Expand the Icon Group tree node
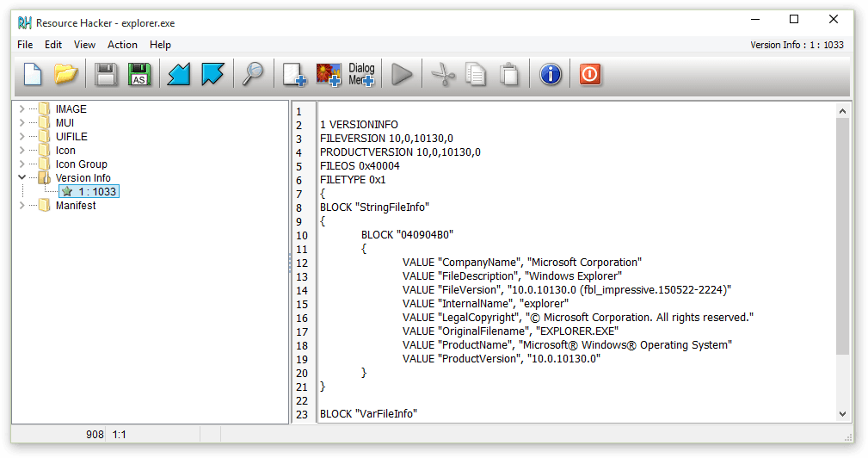Screen dimensions: 868x458 [22, 164]
